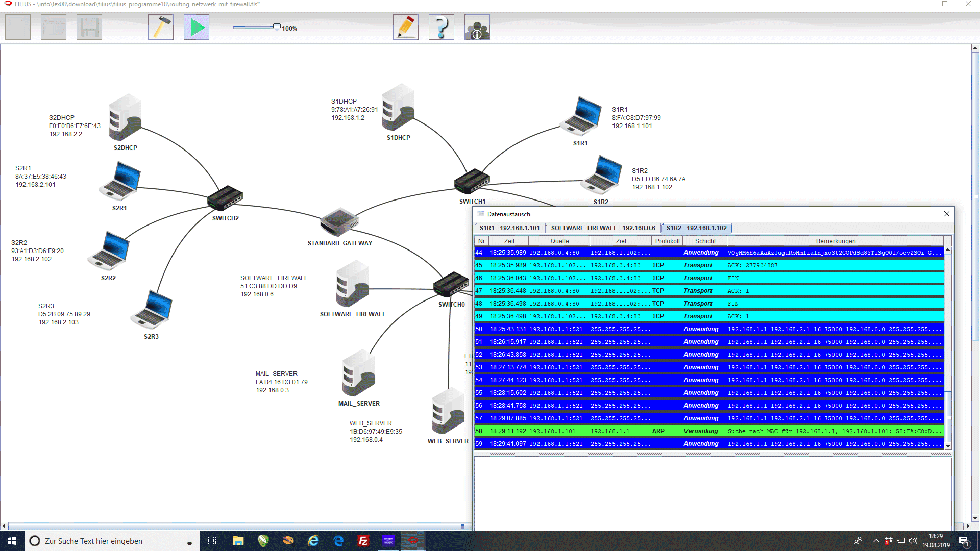The width and height of the screenshot is (980, 551).
Task: Select the S2R3 laptop node
Action: (x=152, y=310)
